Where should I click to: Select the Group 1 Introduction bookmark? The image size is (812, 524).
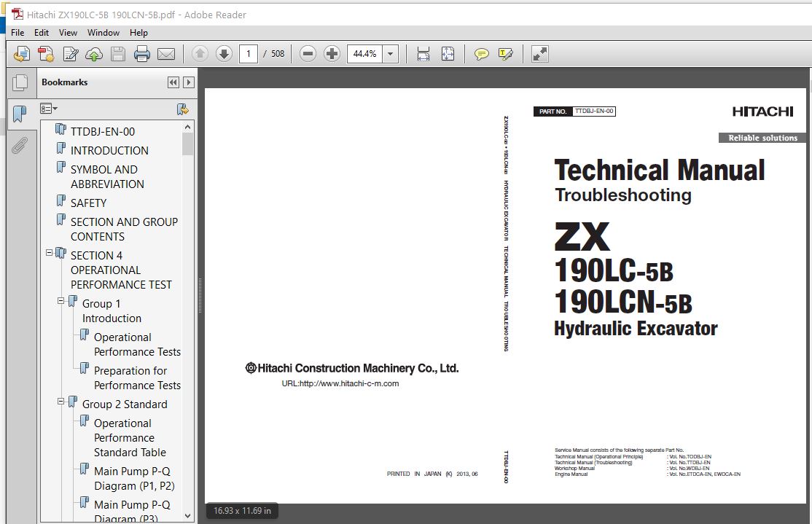[112, 310]
